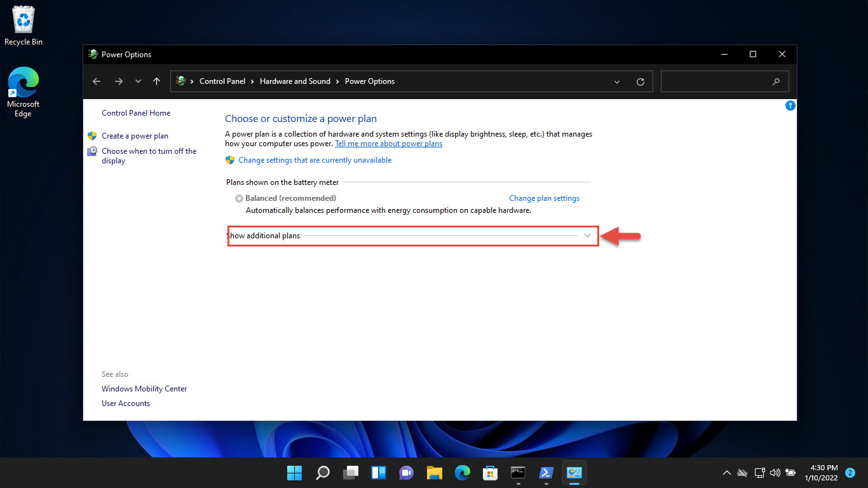Open Command Prompt from the taskbar

tap(518, 473)
